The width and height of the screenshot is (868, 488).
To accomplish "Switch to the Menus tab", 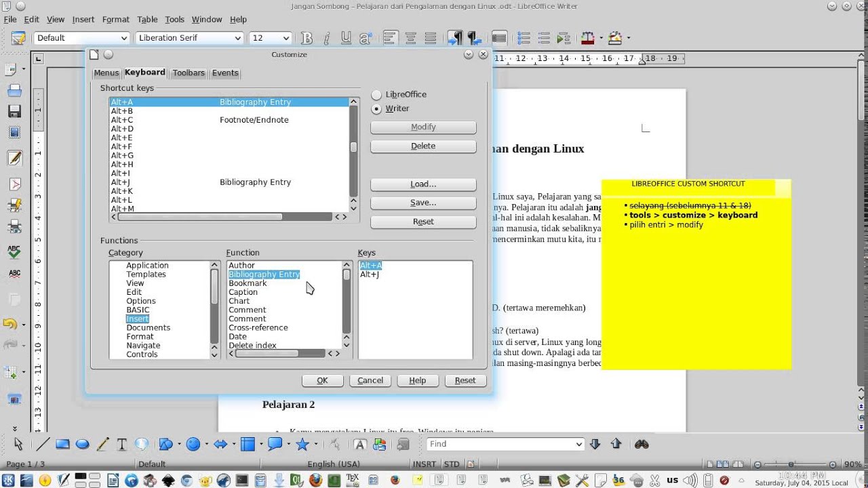I will (106, 73).
